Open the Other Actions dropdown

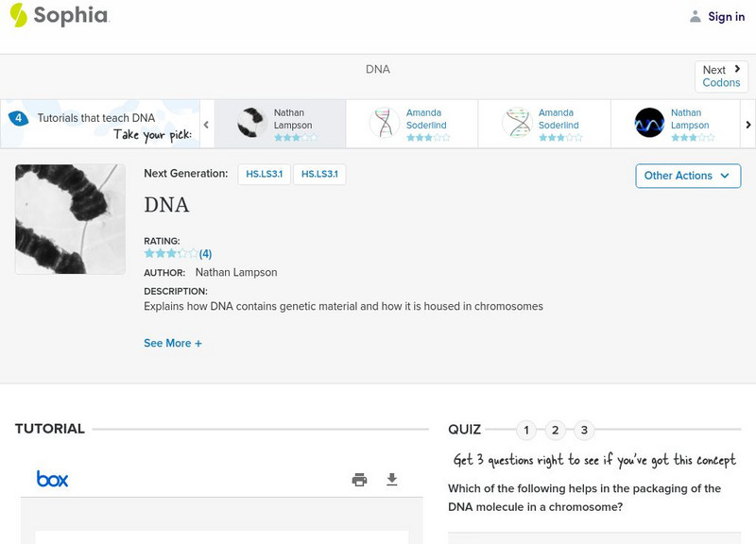pos(688,176)
